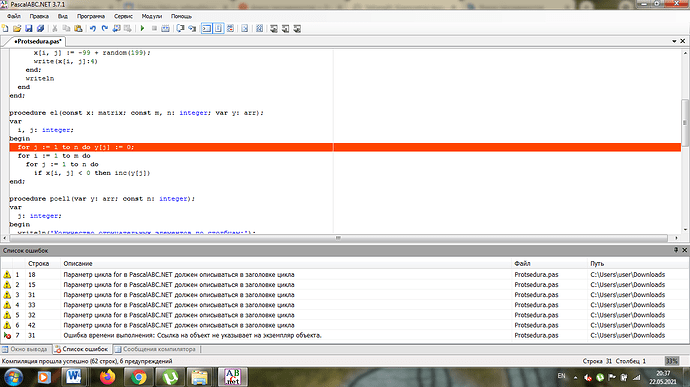The height and width of the screenshot is (387, 690).
Task: Click the navigate forward toolbar icon
Action: click(128, 29)
